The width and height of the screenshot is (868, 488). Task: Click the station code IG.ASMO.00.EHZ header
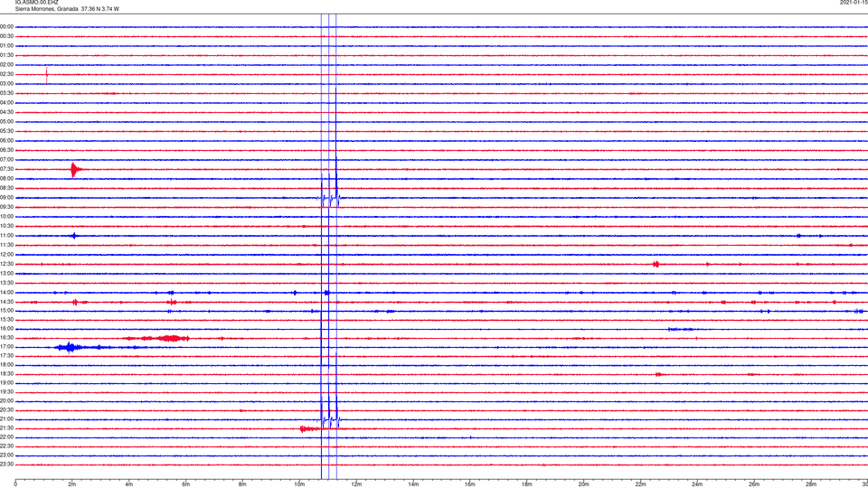point(36,3)
